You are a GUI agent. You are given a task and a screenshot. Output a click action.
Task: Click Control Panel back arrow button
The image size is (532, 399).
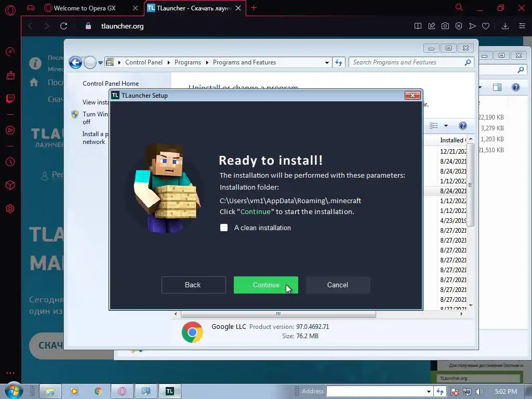point(75,62)
